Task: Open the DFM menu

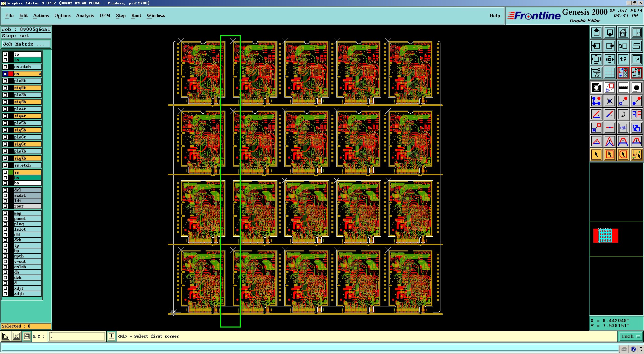Action: tap(105, 15)
